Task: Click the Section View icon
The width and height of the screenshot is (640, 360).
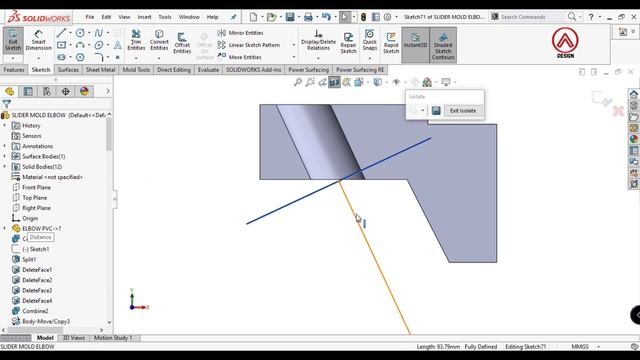Action: click(334, 82)
